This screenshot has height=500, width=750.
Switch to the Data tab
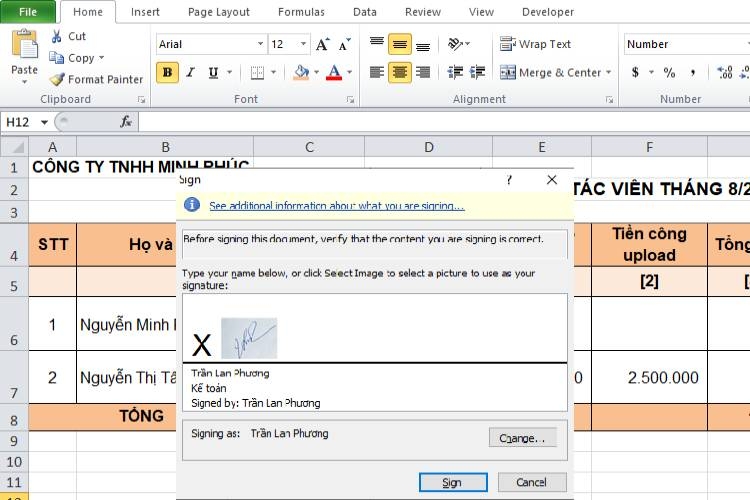coord(364,12)
